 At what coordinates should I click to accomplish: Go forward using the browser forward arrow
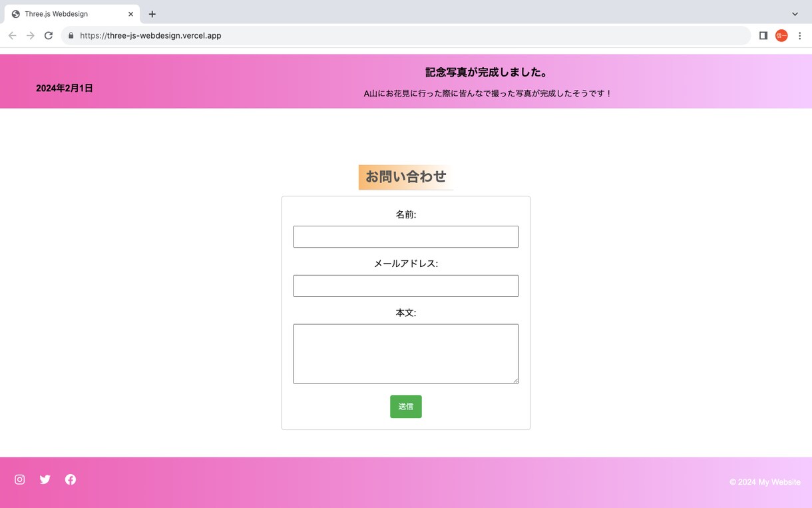point(31,35)
